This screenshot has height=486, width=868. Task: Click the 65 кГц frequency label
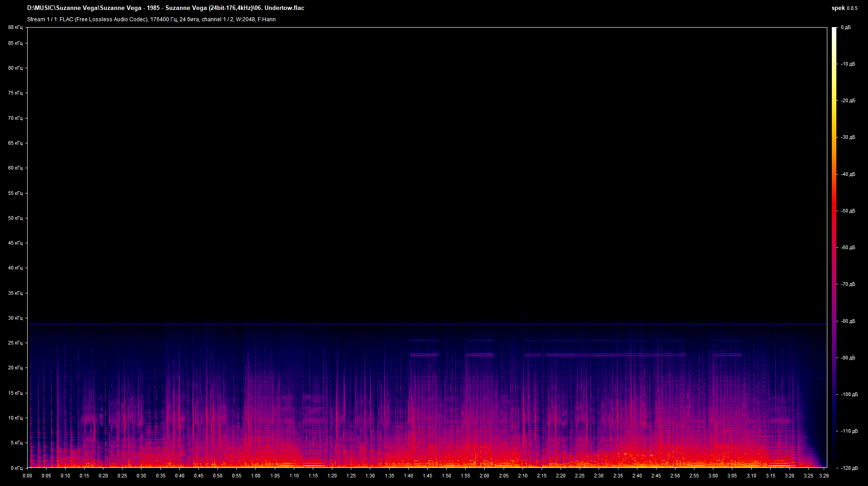[15, 143]
